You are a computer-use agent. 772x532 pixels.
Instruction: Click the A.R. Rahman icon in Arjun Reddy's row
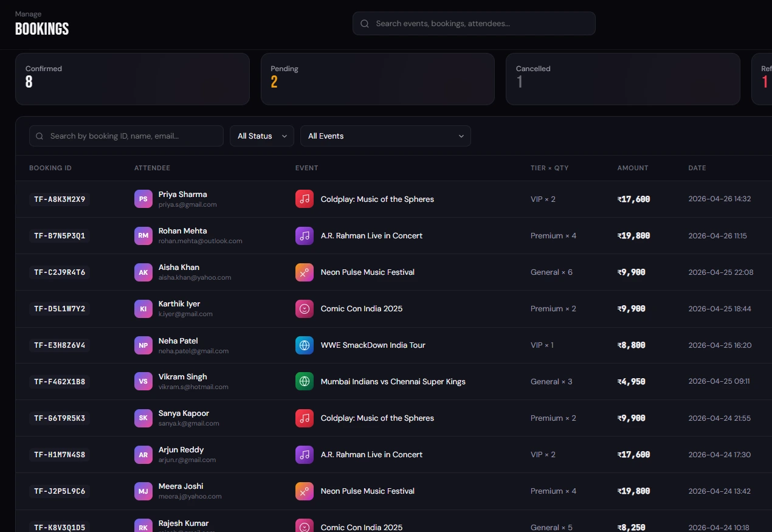tap(305, 454)
